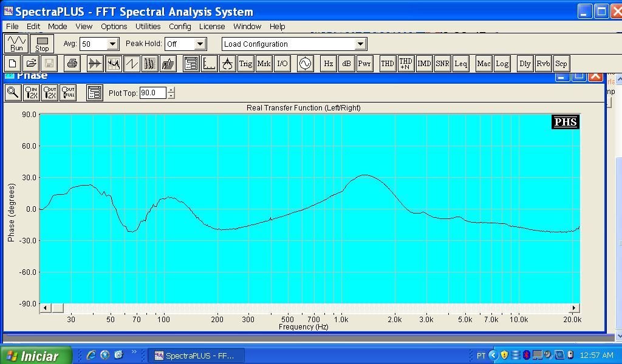Open the Peak Hold dropdown

pyautogui.click(x=200, y=44)
